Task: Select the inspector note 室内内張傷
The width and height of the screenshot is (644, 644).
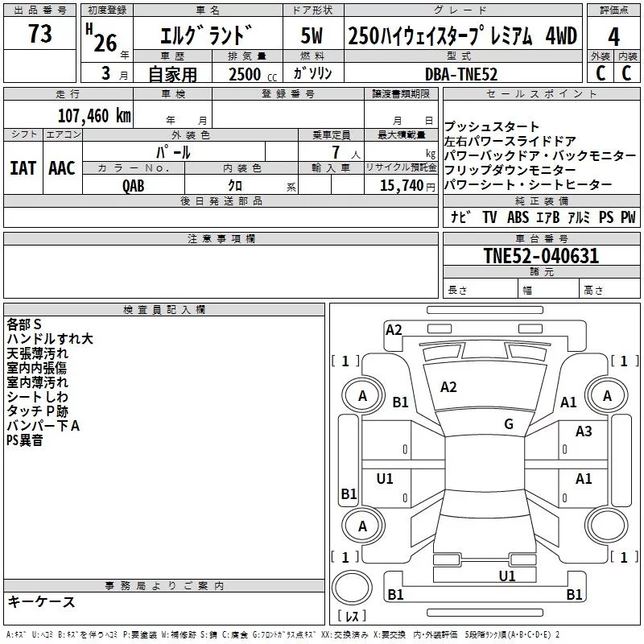Action: pos(36,368)
